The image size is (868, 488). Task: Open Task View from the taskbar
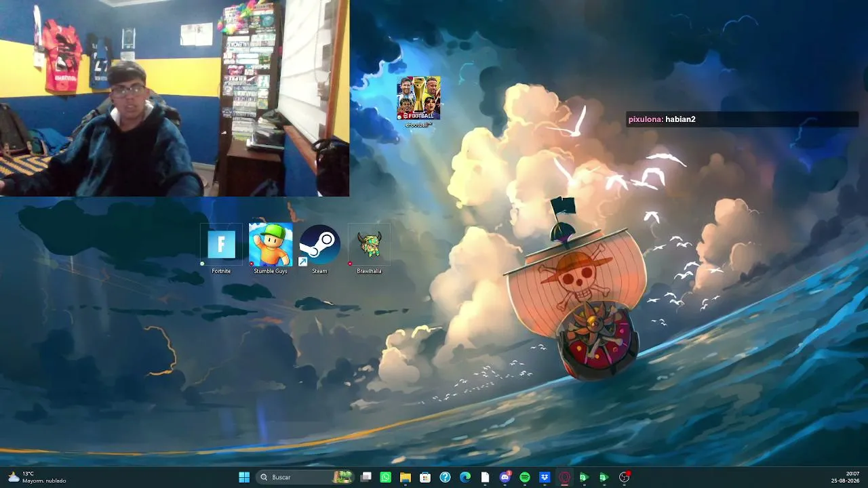366,477
